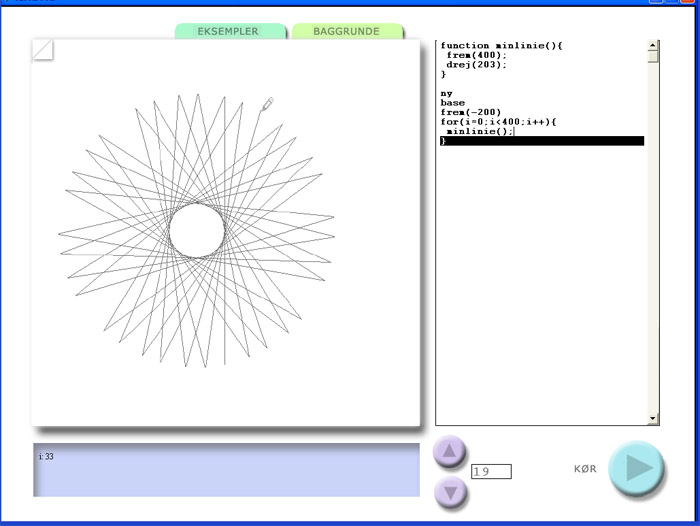Switch to the BAGGRUNDE tab
This screenshot has height=526, width=700.
[346, 32]
